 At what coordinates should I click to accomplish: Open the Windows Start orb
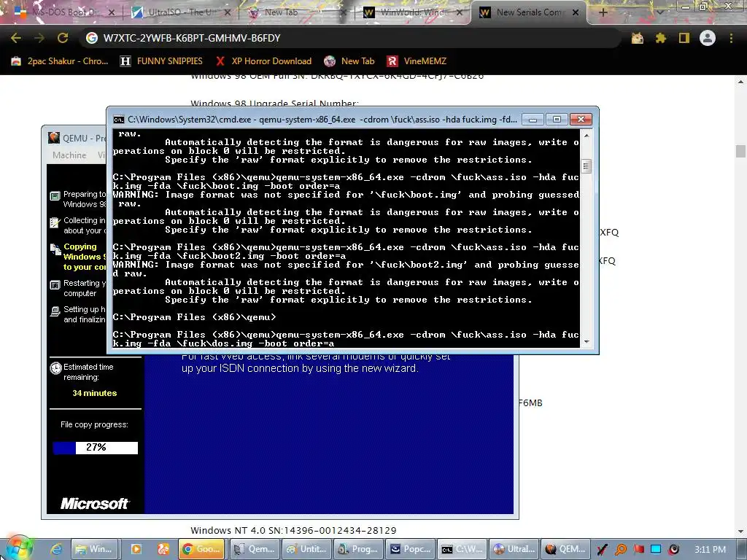click(x=20, y=548)
